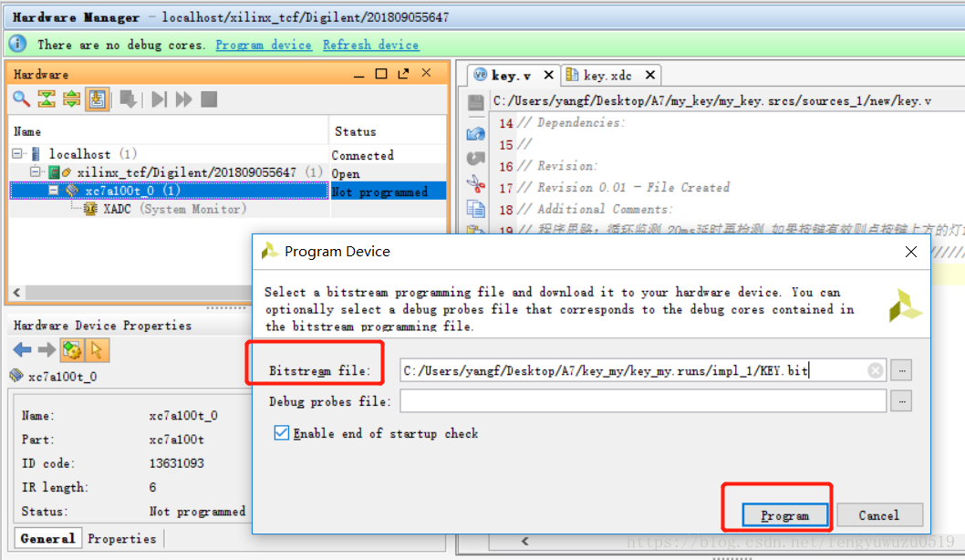This screenshot has width=965, height=560.
Task: Click the xc7a100t Part value
Action: click(x=177, y=440)
